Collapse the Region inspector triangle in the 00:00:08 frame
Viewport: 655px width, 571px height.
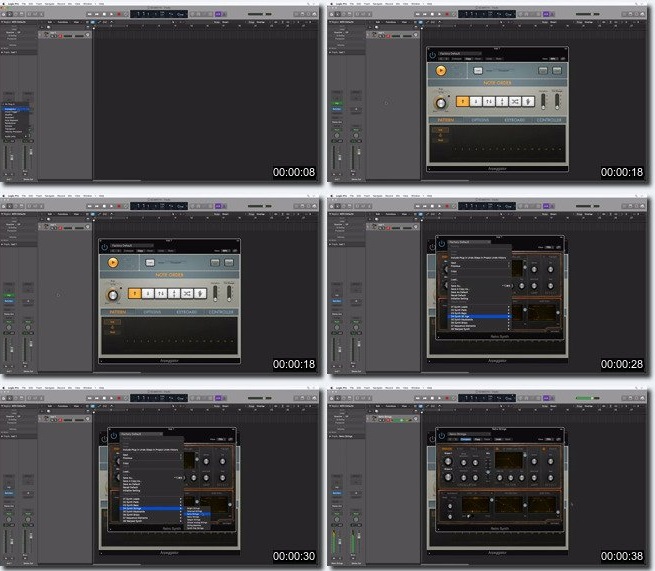(x=2, y=22)
